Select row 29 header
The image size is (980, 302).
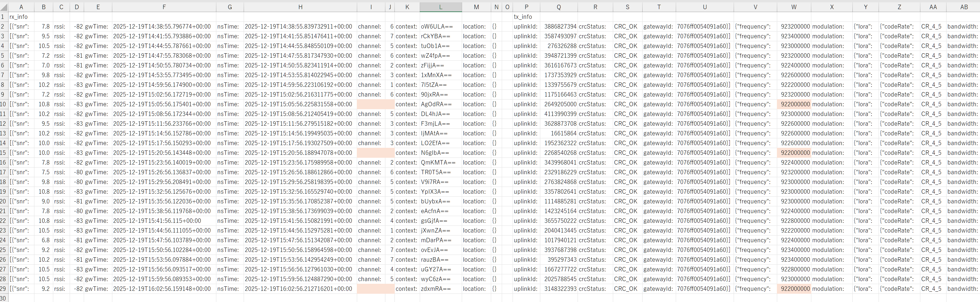click(x=4, y=289)
